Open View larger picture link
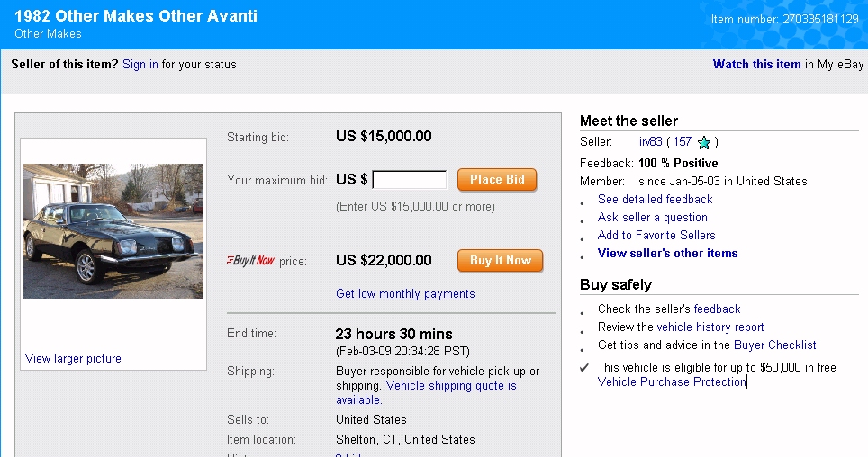Screen dimensions: 868x457 pos(73,359)
